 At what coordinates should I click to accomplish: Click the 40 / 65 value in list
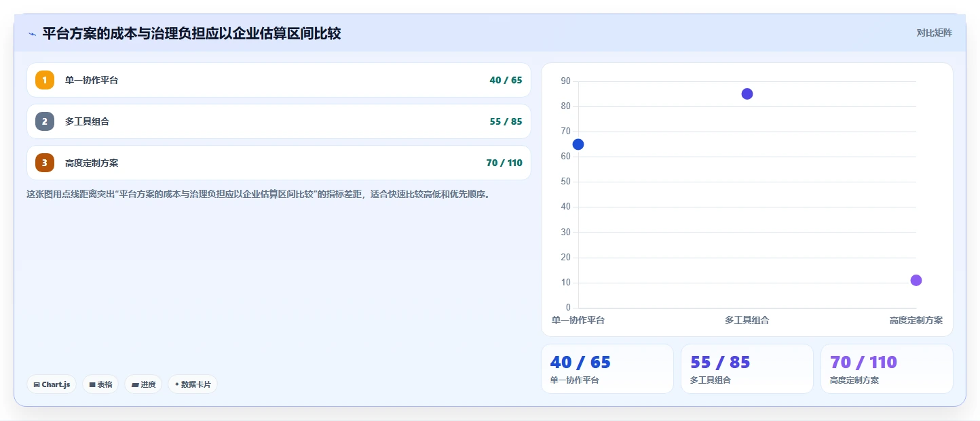pyautogui.click(x=506, y=80)
